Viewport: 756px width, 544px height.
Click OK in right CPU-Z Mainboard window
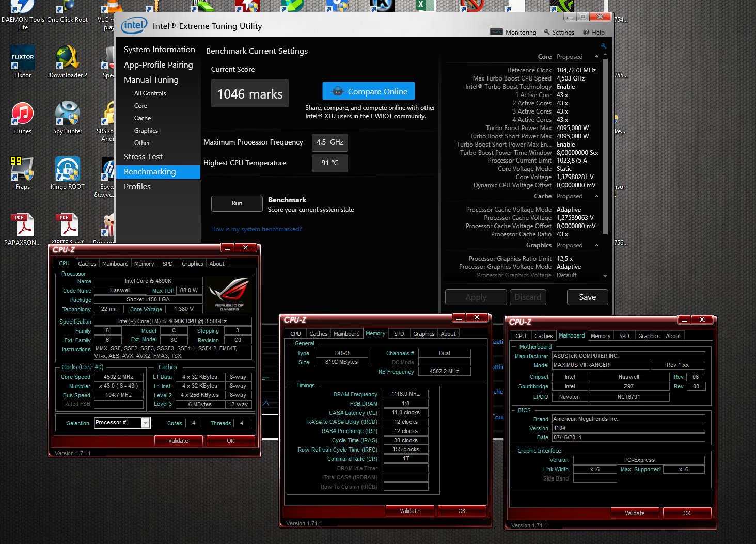tap(687, 513)
